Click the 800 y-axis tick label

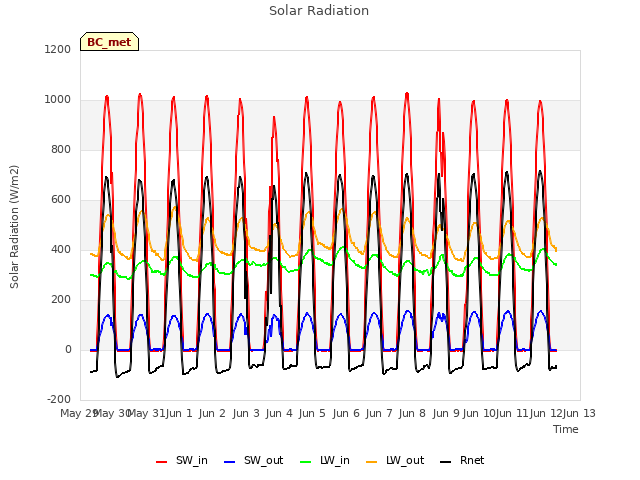(61, 149)
